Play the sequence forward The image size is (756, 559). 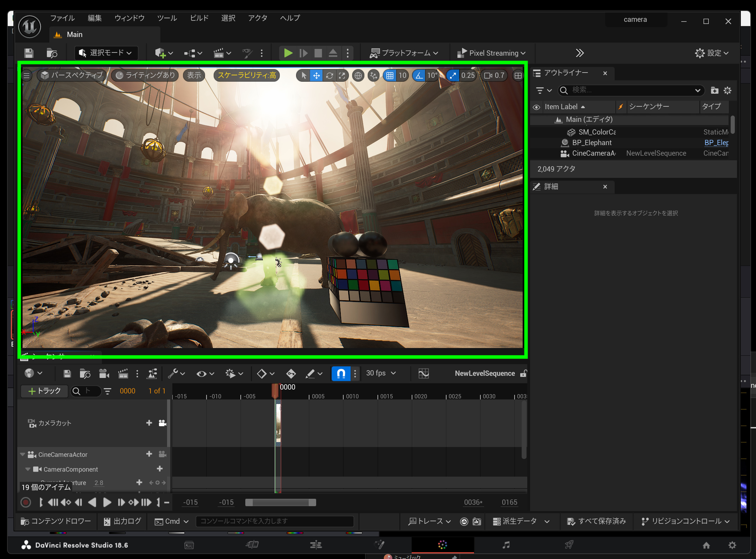point(107,502)
